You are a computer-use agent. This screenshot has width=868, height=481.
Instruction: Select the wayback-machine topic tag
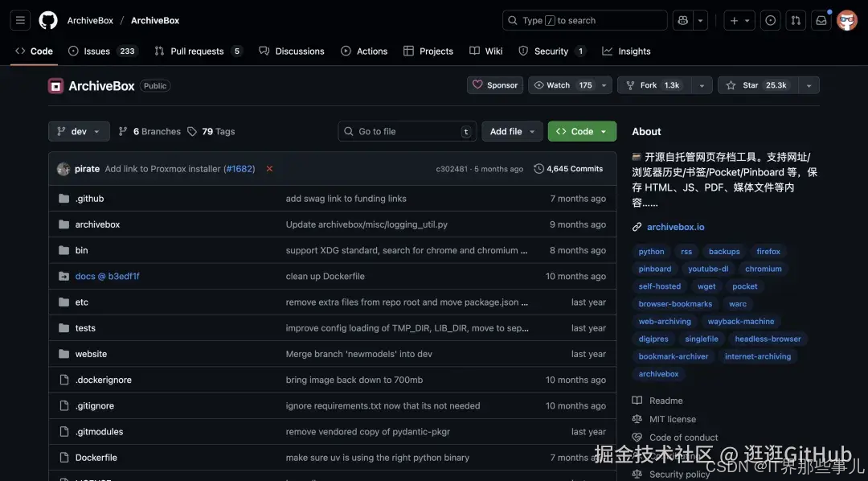pos(741,322)
